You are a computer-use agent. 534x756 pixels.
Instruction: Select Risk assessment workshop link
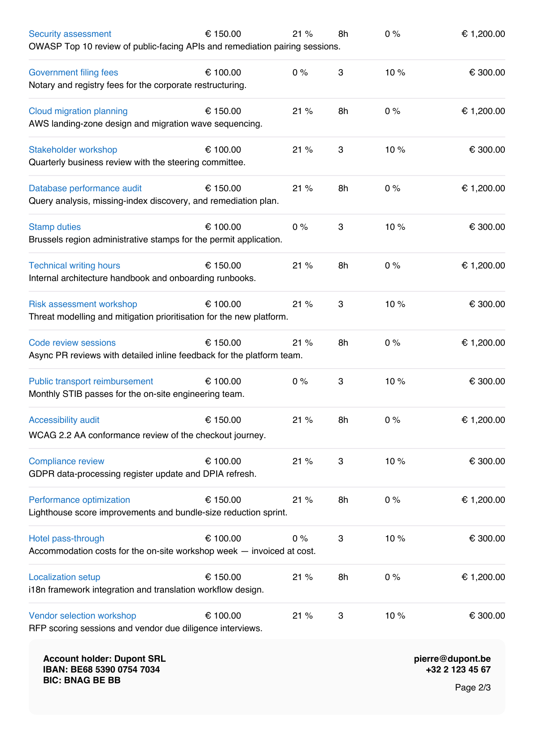83,304
